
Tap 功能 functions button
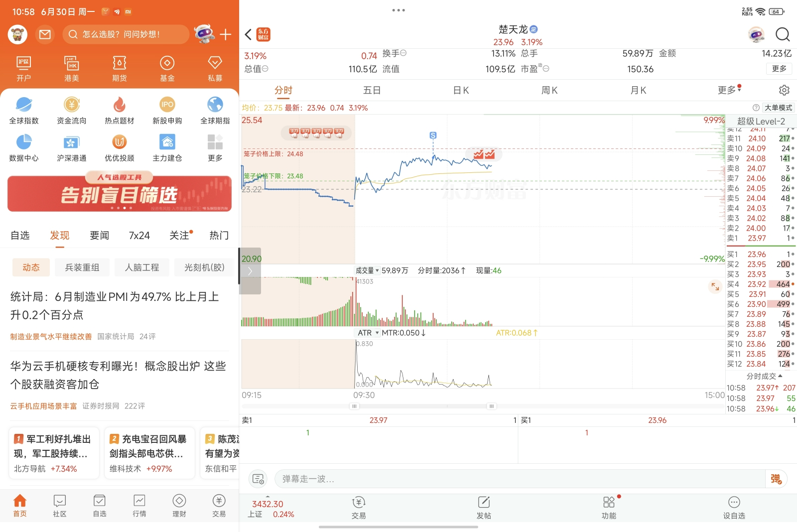(x=609, y=508)
